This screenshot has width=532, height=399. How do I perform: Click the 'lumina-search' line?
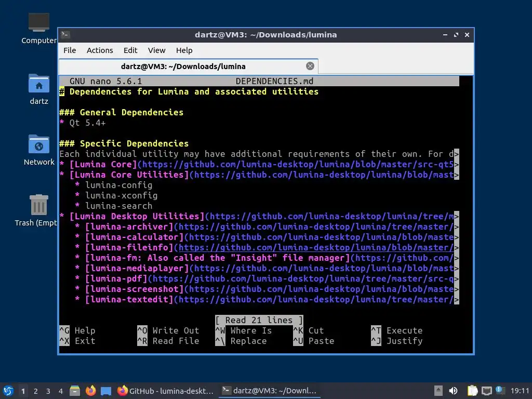tap(114, 206)
